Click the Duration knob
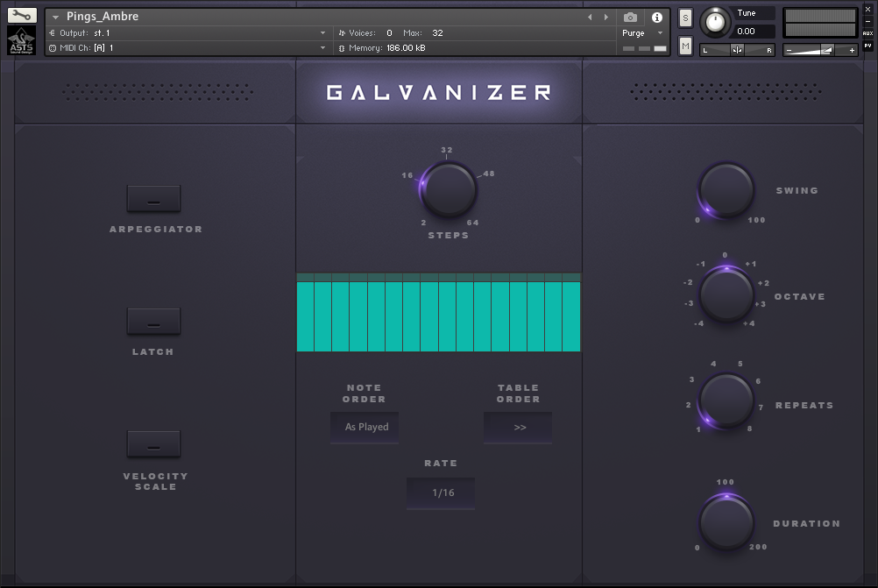 726,522
